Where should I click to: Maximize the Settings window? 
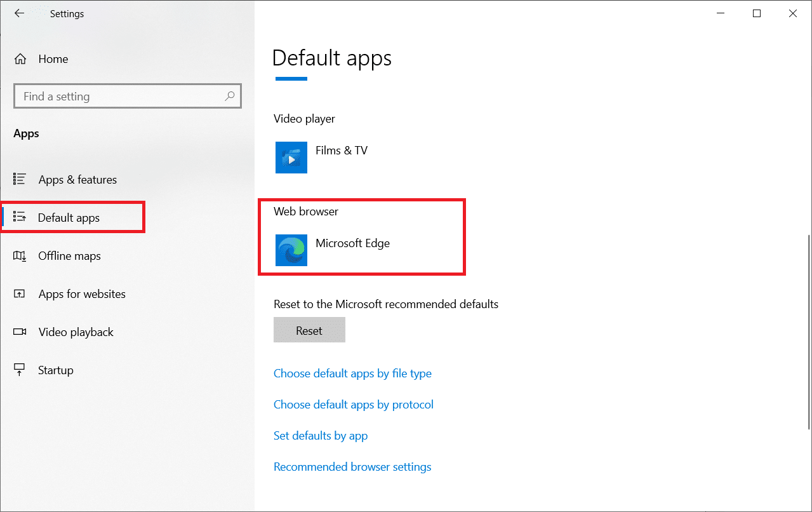click(x=757, y=13)
